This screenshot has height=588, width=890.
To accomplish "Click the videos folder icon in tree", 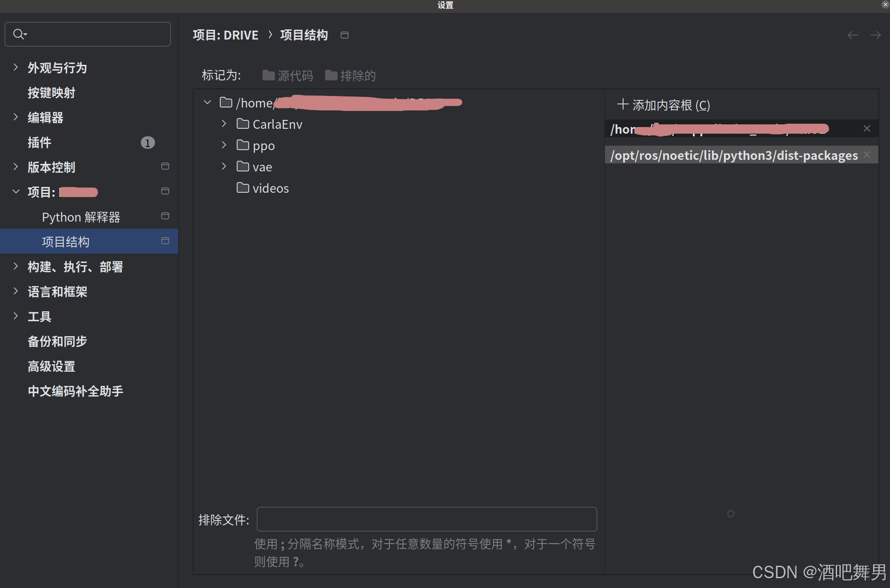I will (x=242, y=187).
